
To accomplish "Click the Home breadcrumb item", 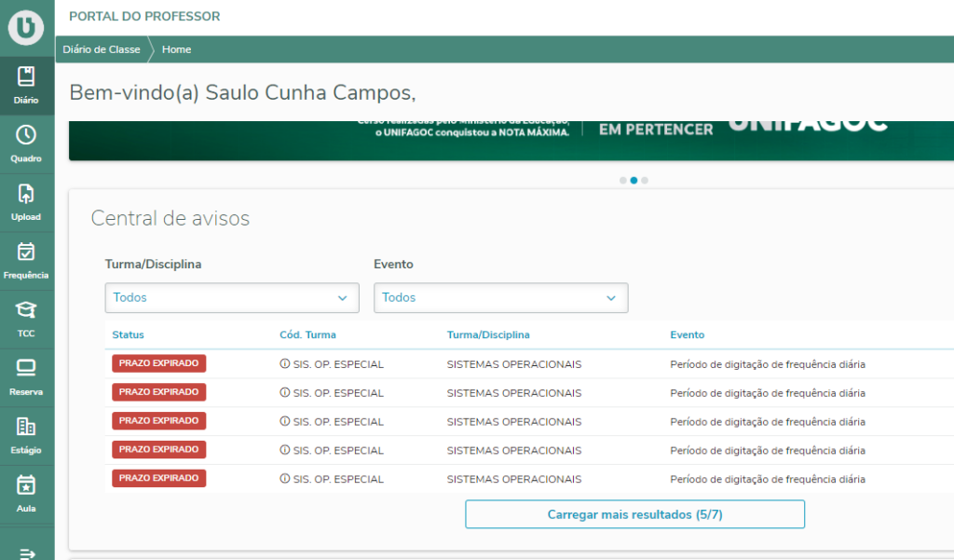I will [x=177, y=49].
